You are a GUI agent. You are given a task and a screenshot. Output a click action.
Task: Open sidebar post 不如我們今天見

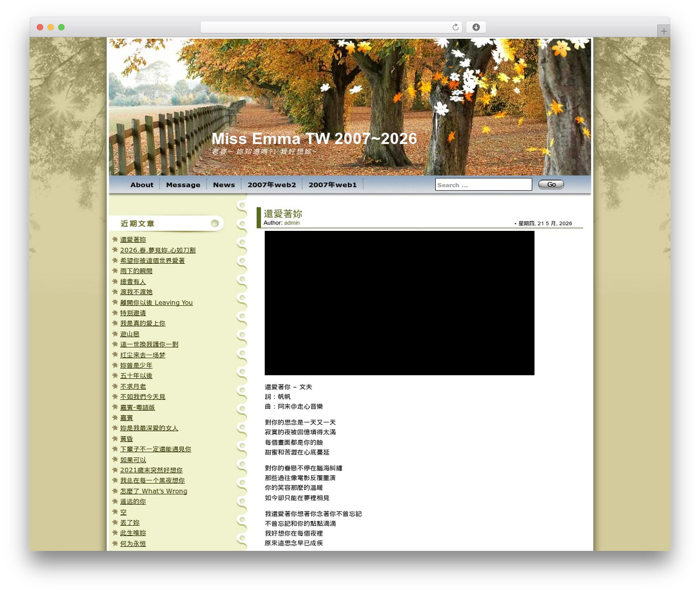pyautogui.click(x=143, y=397)
